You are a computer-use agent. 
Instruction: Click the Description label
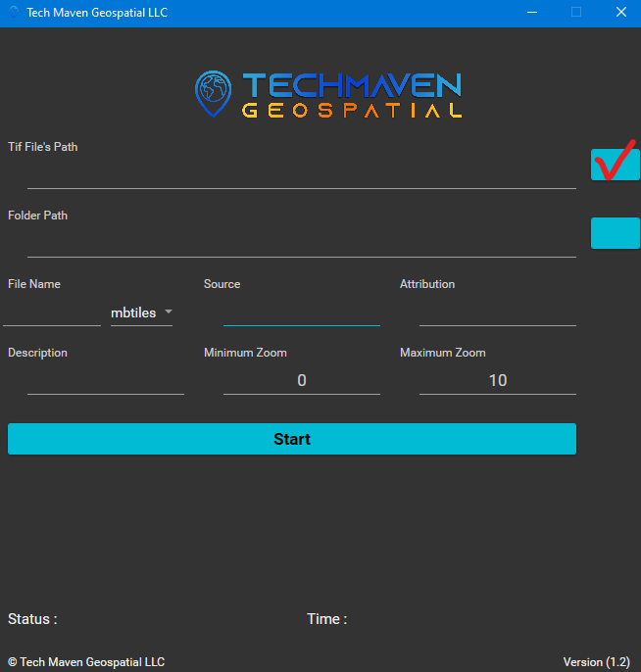(37, 353)
